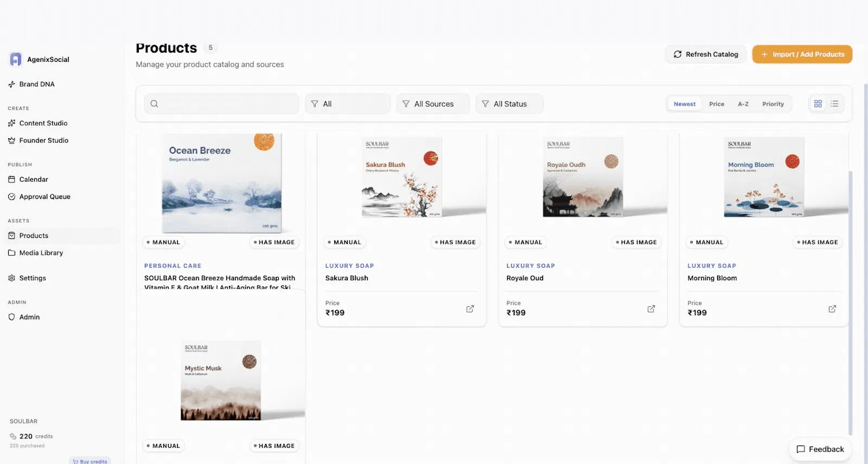The height and width of the screenshot is (464, 868).
Task: Click the HAS IMAGE badge on Mystic Musk
Action: point(274,446)
